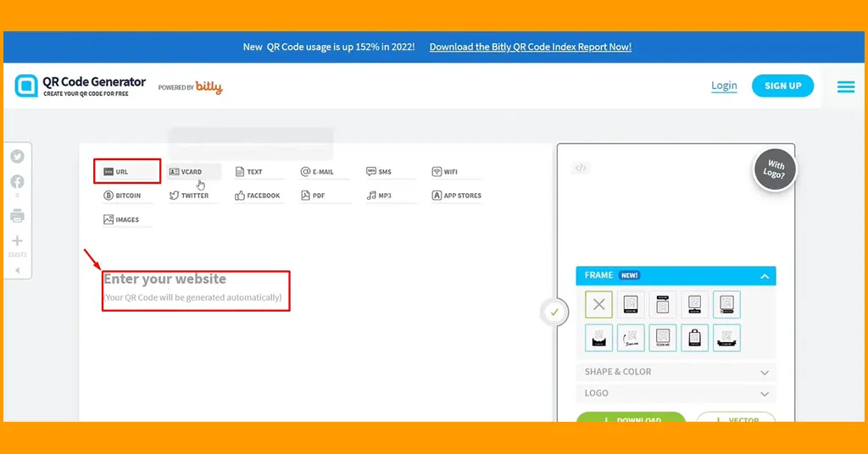Choose the BITCOIN option
Screen dimensions: 868x454
tap(127, 195)
